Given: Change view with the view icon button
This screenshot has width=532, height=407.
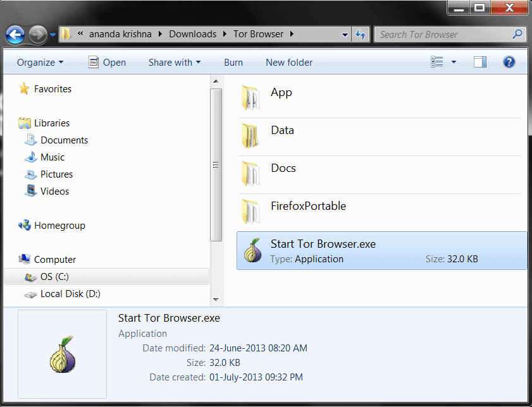Looking at the screenshot, I should [437, 62].
